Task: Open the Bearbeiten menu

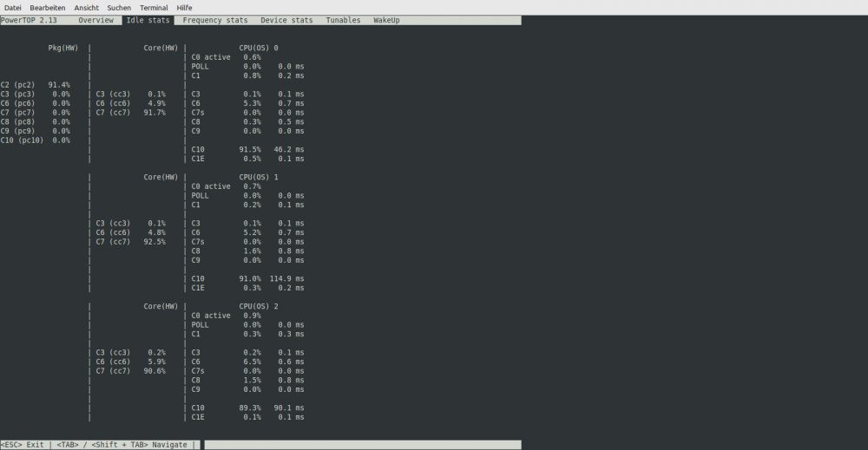Action: click(48, 8)
